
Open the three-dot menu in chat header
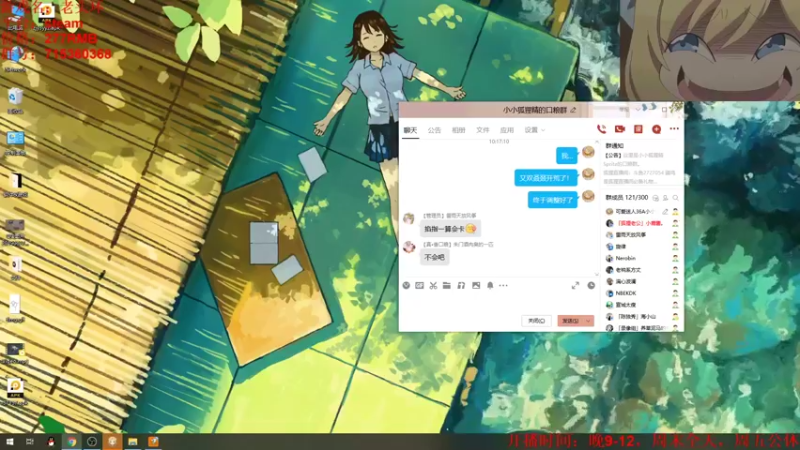[674, 129]
